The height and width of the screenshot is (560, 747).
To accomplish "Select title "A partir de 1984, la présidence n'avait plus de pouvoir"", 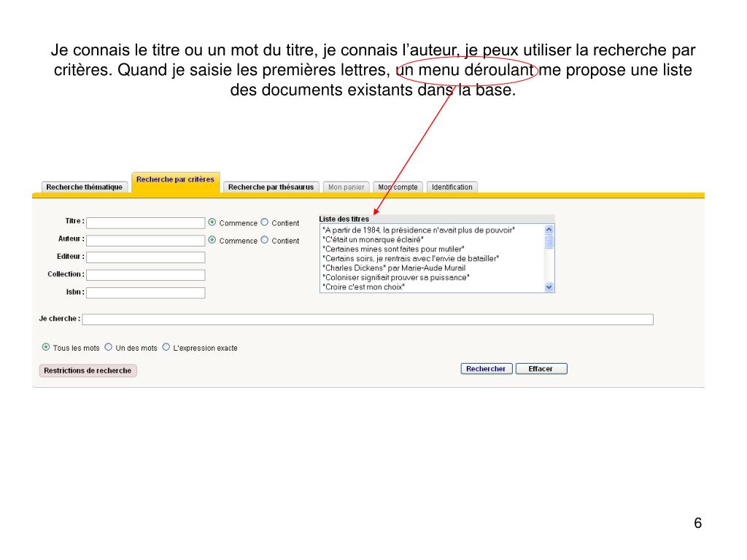I will (419, 230).
